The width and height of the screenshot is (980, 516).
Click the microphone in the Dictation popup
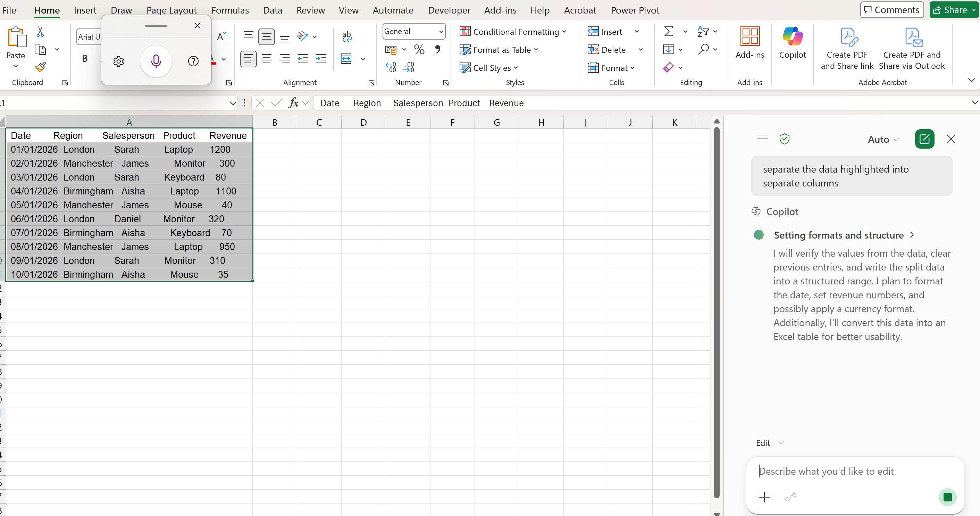pyautogui.click(x=156, y=61)
